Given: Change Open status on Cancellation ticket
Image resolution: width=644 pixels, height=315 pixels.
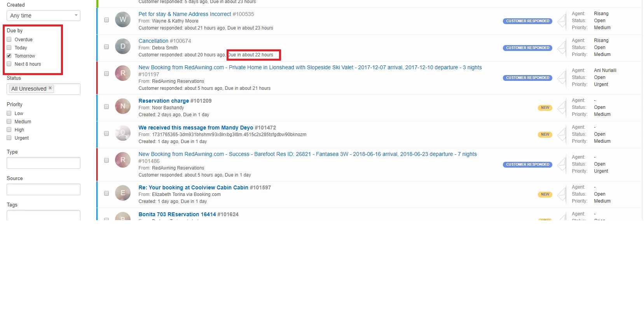Looking at the screenshot, I should 599,47.
